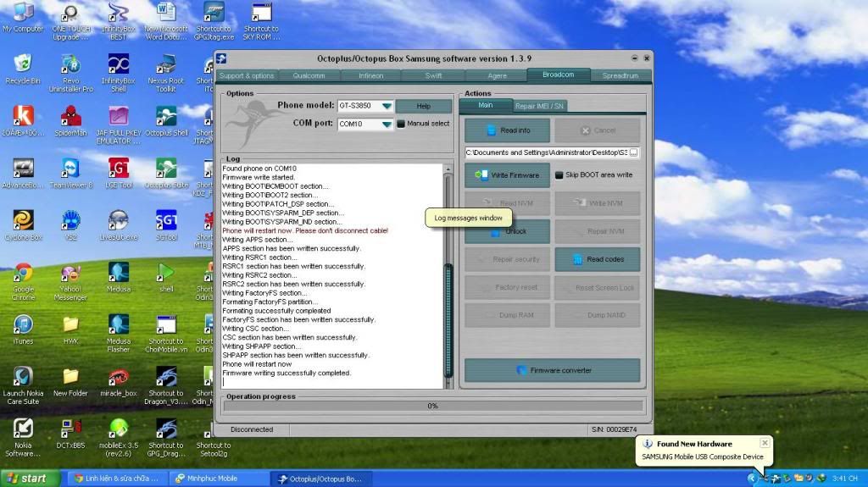Click log scrollbar up arrow

point(448,169)
